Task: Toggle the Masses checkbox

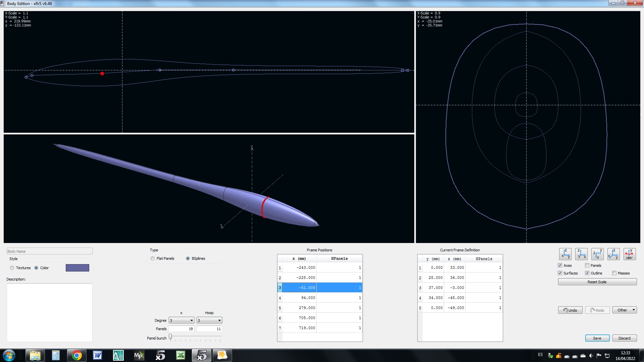Action: [x=614, y=273]
